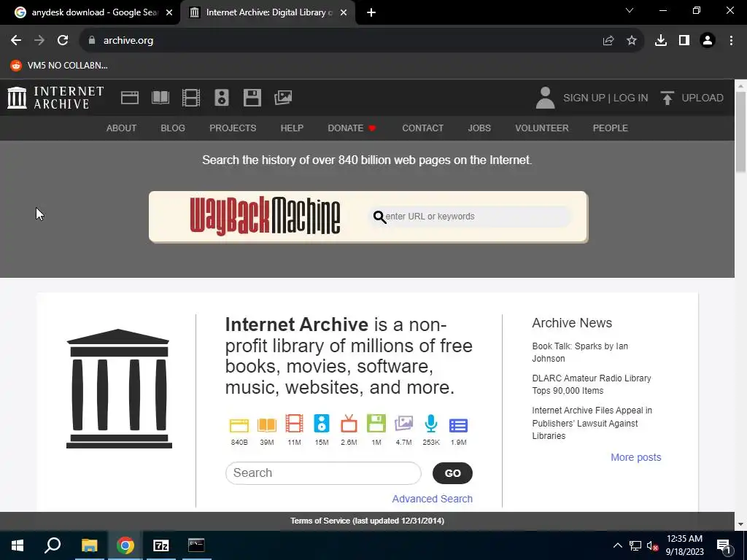The width and height of the screenshot is (747, 560).
Task: Open the Video film icon in top bar
Action: pos(191,98)
